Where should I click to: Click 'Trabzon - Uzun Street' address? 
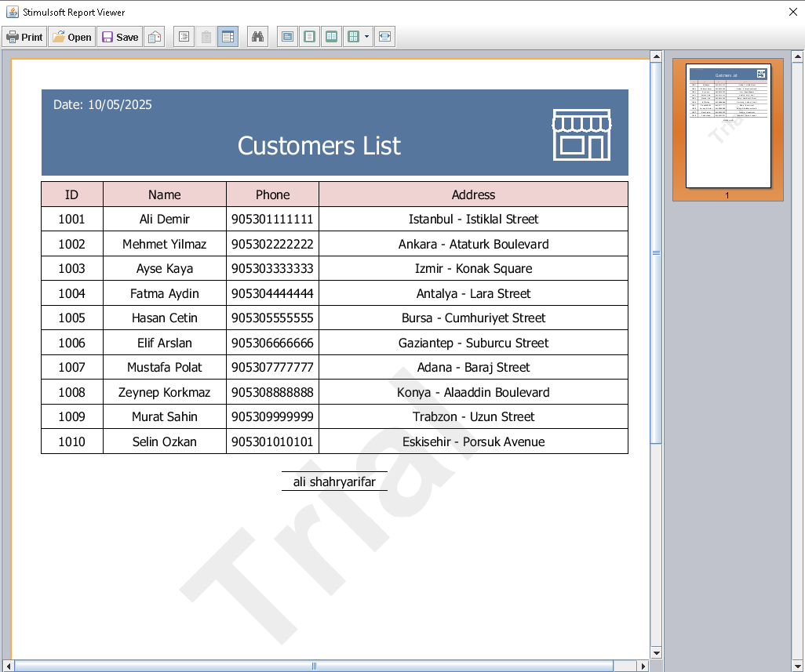point(473,416)
